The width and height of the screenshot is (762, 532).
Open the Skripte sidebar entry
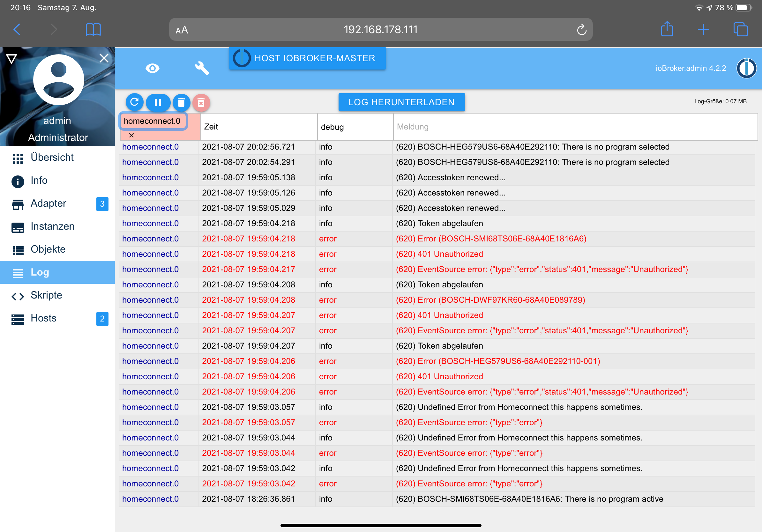[x=47, y=295]
